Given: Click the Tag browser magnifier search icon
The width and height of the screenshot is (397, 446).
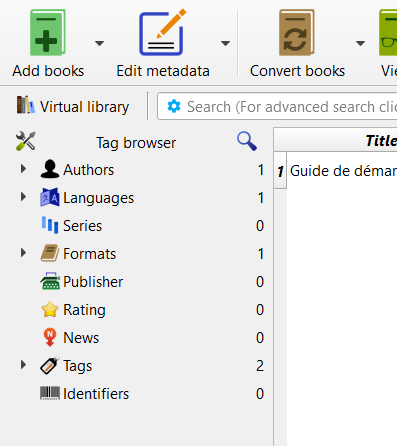Looking at the screenshot, I should click(x=247, y=141).
